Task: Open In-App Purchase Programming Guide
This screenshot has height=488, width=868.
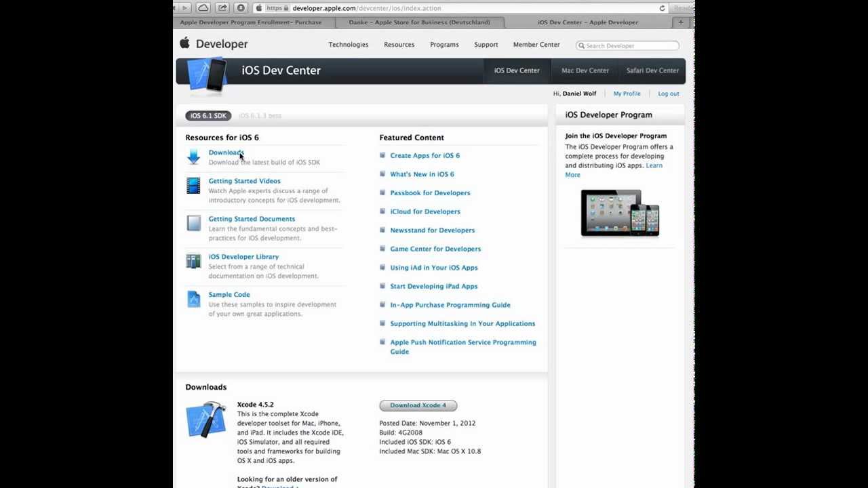Action: coord(450,305)
